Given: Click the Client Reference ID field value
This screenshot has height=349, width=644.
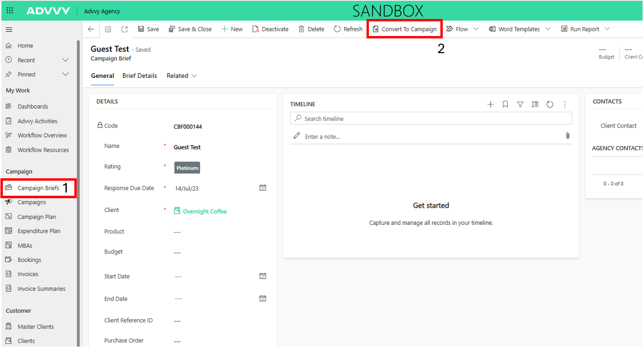Looking at the screenshot, I should (177, 321).
